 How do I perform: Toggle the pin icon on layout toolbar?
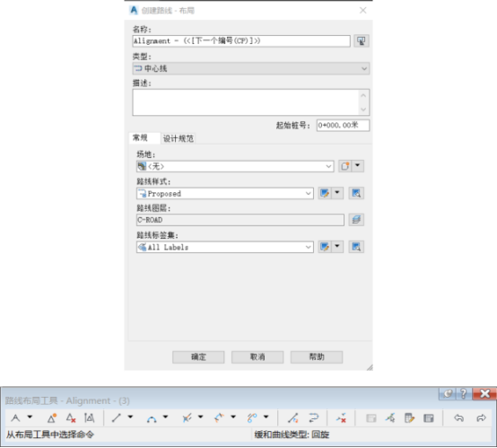[448, 394]
